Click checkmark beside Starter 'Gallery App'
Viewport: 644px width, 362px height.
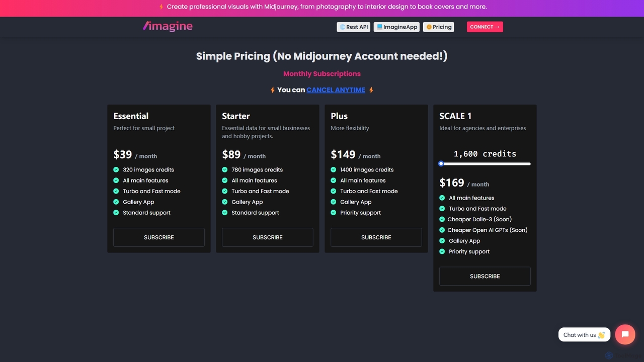[225, 202]
